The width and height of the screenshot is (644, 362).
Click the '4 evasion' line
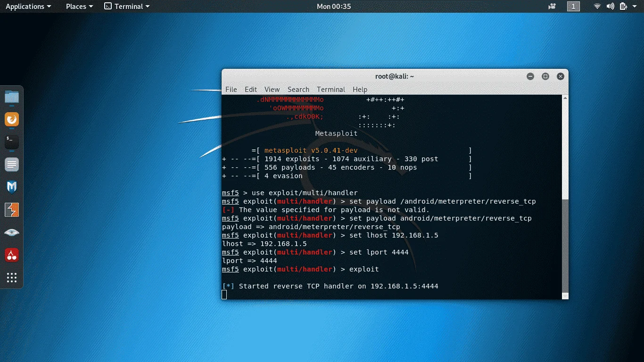[x=347, y=176]
